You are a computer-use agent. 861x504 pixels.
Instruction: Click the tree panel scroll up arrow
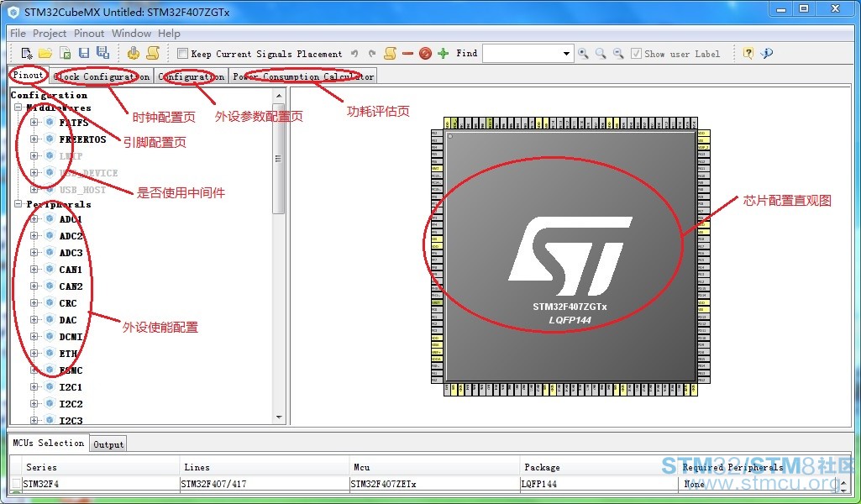[x=279, y=96]
